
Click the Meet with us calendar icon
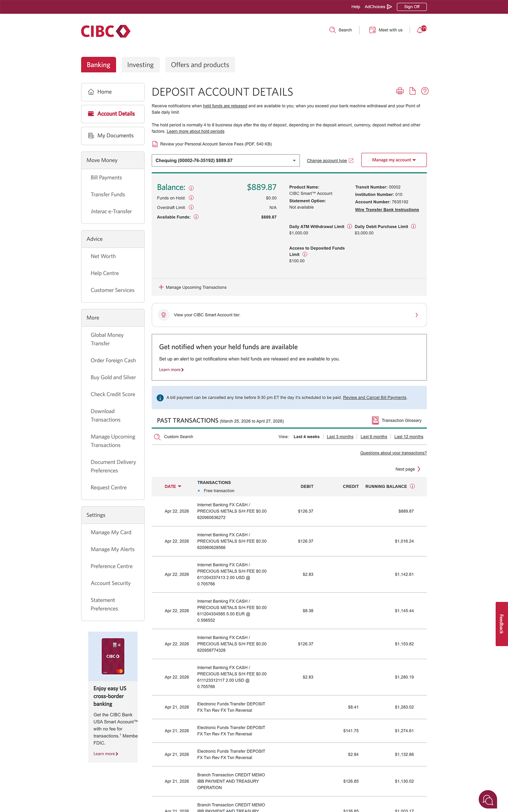[x=372, y=30]
